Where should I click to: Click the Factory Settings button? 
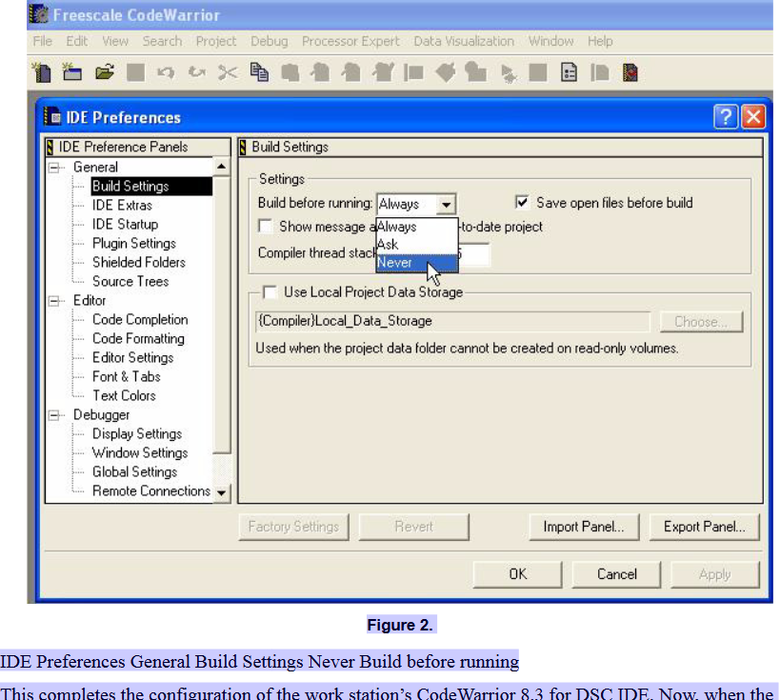(x=293, y=527)
